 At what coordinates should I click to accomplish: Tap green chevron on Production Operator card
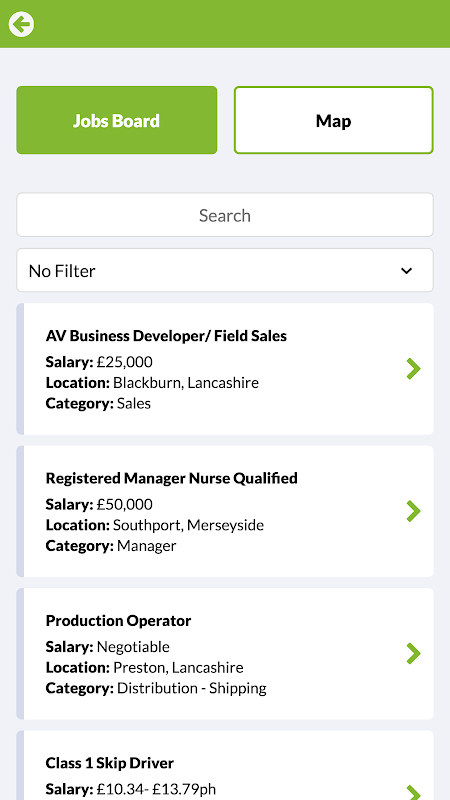413,653
